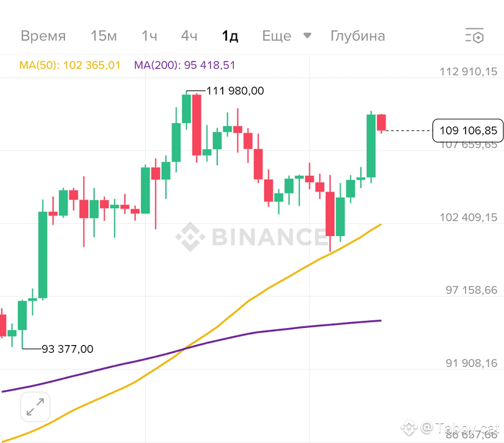Expand the dropdown arrow beside Еще
Image resolution: width=504 pixels, height=443 pixels.
(307, 35)
